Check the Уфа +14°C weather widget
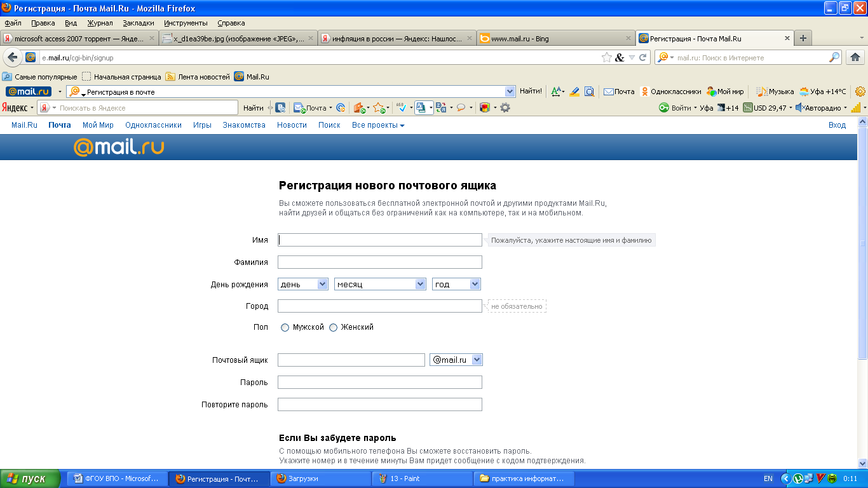This screenshot has height=488, width=868. tap(823, 91)
